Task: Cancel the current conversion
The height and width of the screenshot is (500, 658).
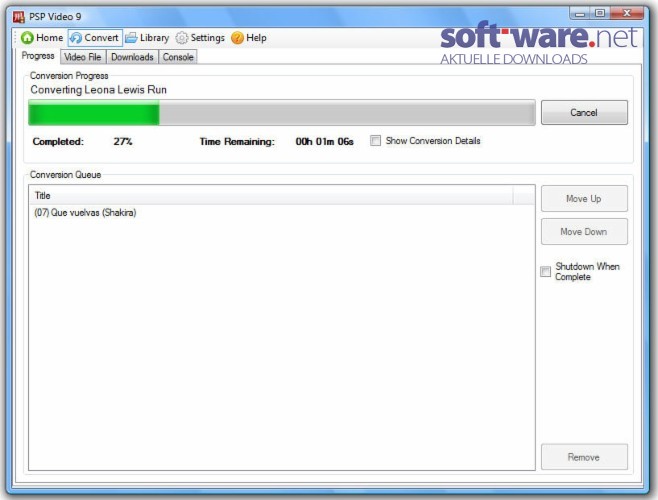Action: [x=584, y=113]
